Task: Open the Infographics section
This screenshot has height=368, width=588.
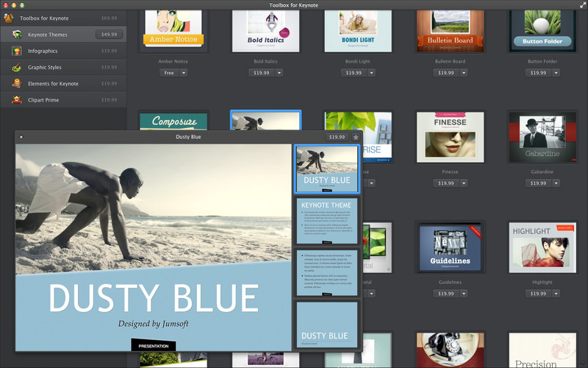Action: click(x=63, y=51)
